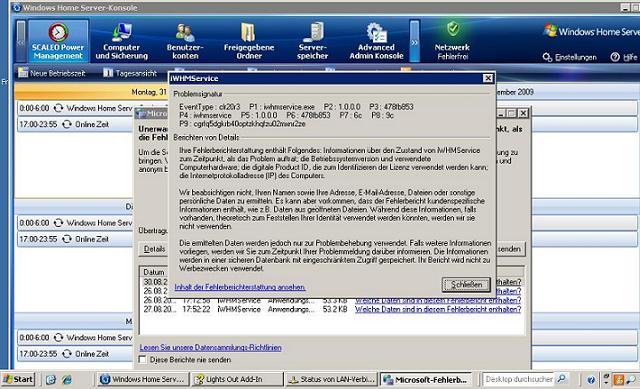Click Desktop durchsuchen search field
Screen dimensions: 640x389
[518, 379]
